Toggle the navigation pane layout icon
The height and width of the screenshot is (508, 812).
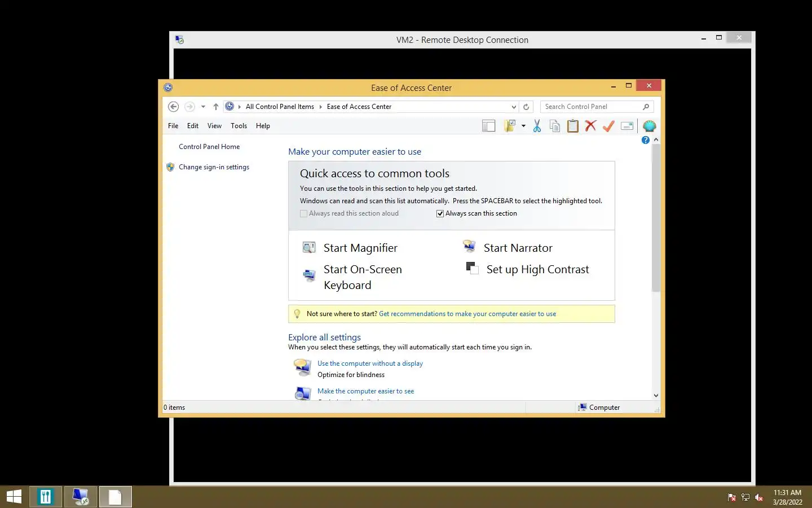(x=488, y=126)
